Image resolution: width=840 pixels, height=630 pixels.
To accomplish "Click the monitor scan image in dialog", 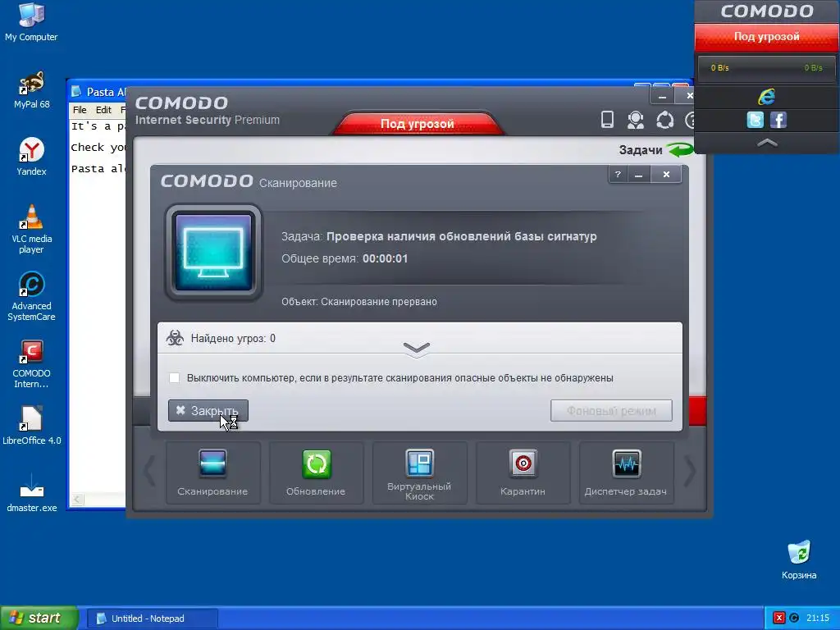I will click(213, 253).
